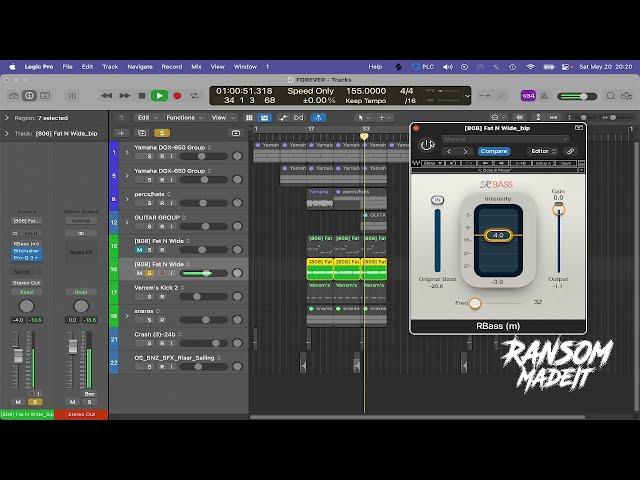Toggle the RBass IN button
This screenshot has height=480, width=640.
click(x=437, y=200)
